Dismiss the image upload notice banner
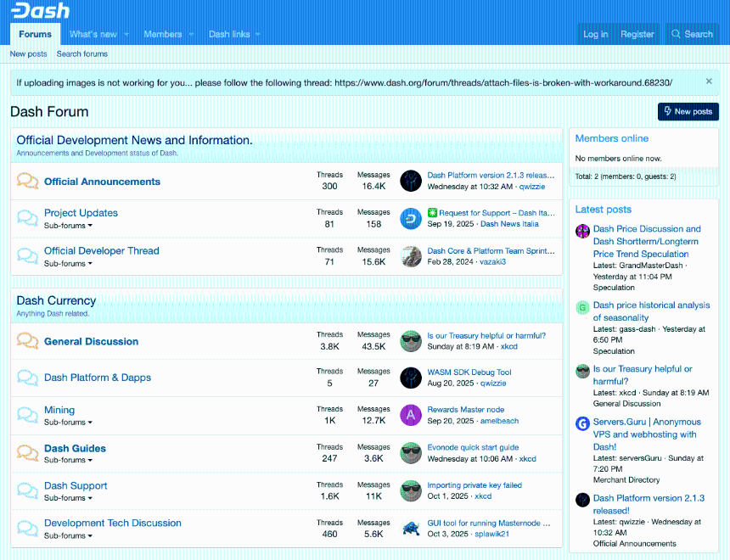This screenshot has height=560, width=730. tap(709, 81)
